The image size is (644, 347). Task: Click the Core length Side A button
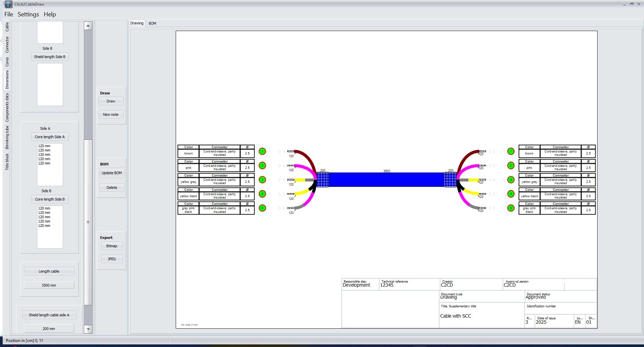(50, 137)
